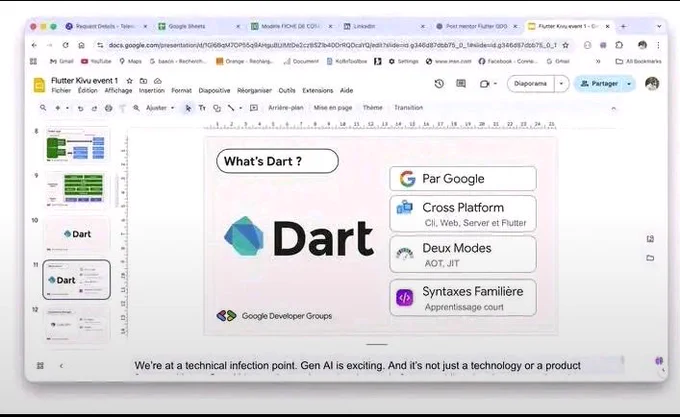Click the Thème button
This screenshot has width=680, height=417.
click(373, 108)
